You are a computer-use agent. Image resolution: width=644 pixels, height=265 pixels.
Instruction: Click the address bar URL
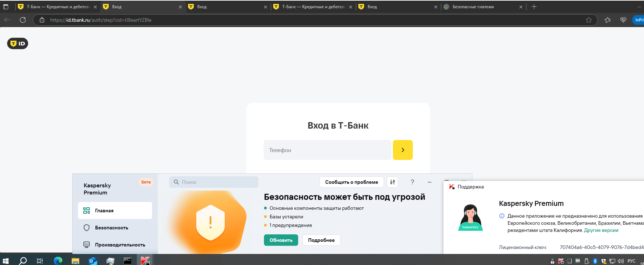pyautogui.click(x=101, y=20)
